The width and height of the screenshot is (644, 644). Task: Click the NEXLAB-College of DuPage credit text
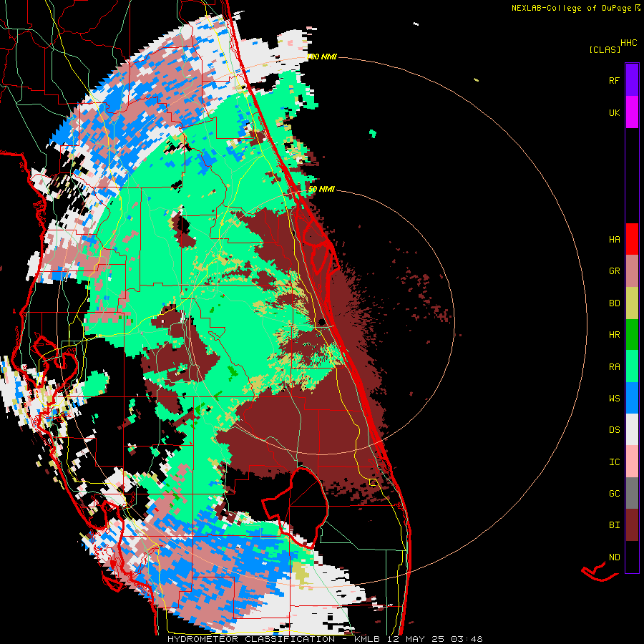[571, 8]
